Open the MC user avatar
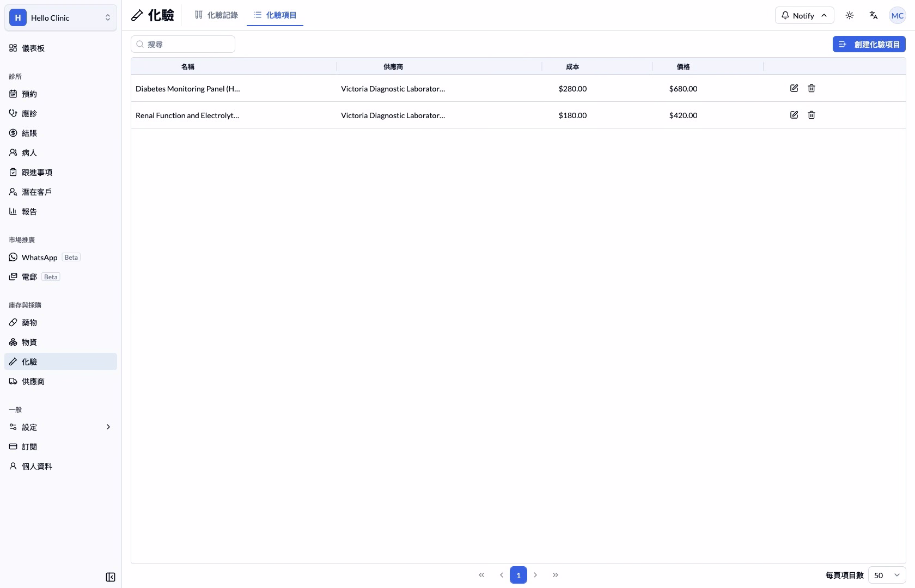915x588 pixels. [898, 15]
